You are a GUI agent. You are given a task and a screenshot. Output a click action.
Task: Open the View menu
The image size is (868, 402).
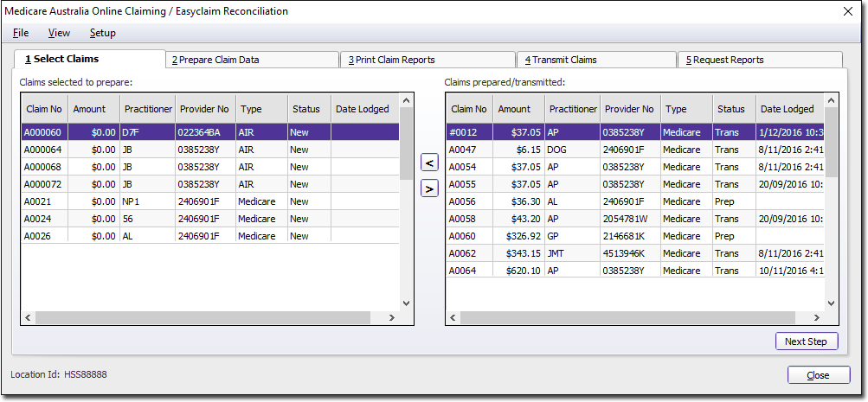tap(59, 33)
